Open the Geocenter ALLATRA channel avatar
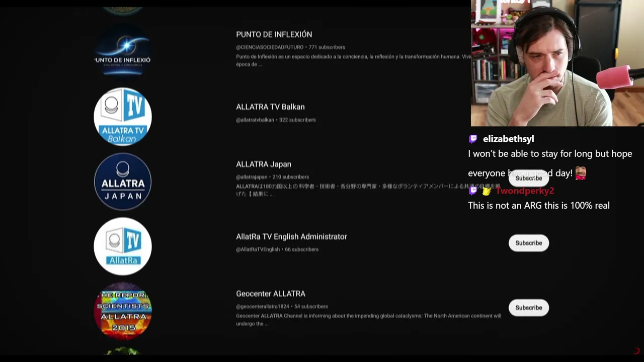 (123, 311)
